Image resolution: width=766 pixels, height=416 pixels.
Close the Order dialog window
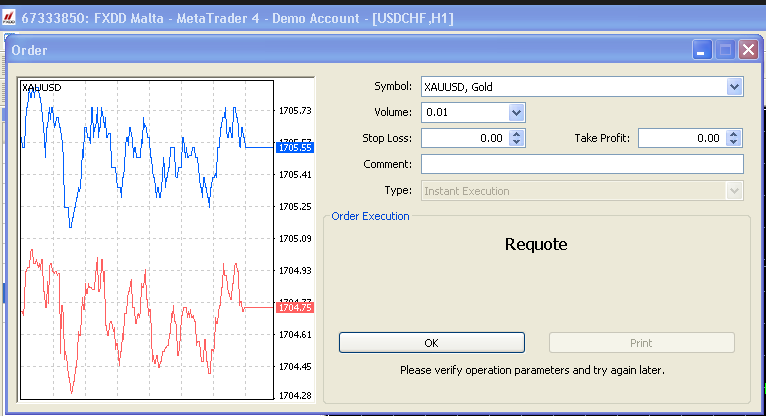pyautogui.click(x=747, y=50)
